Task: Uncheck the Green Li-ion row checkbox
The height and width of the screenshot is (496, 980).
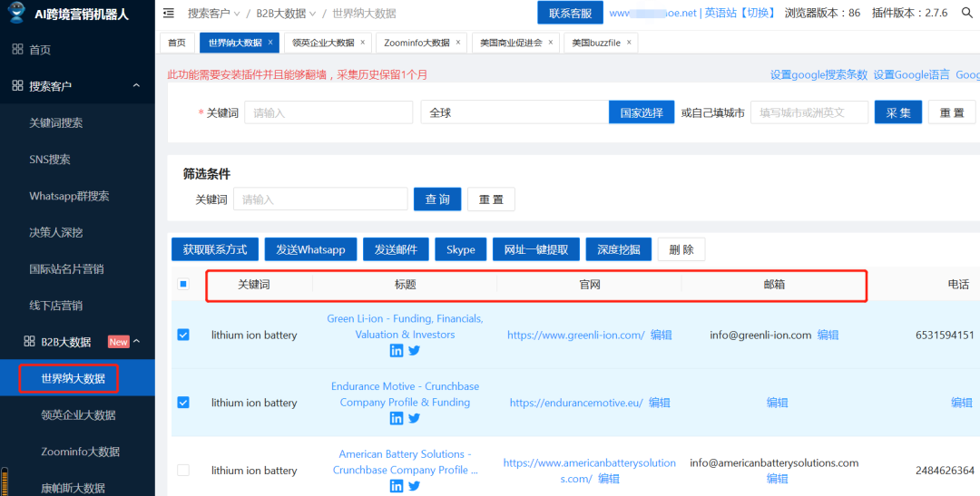Action: (x=183, y=335)
